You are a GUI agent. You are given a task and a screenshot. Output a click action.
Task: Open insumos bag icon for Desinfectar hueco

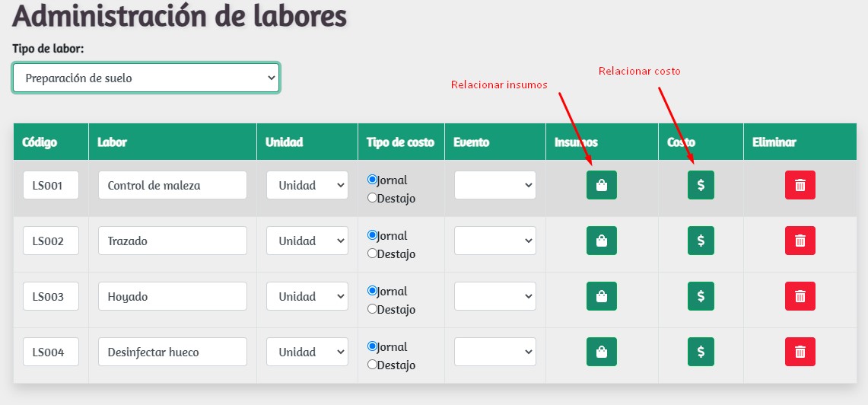click(x=601, y=352)
